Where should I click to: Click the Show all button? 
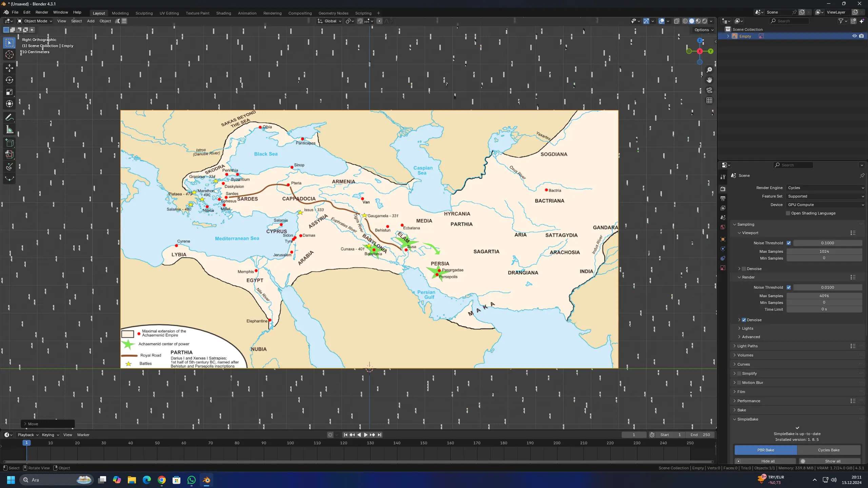[830, 461]
